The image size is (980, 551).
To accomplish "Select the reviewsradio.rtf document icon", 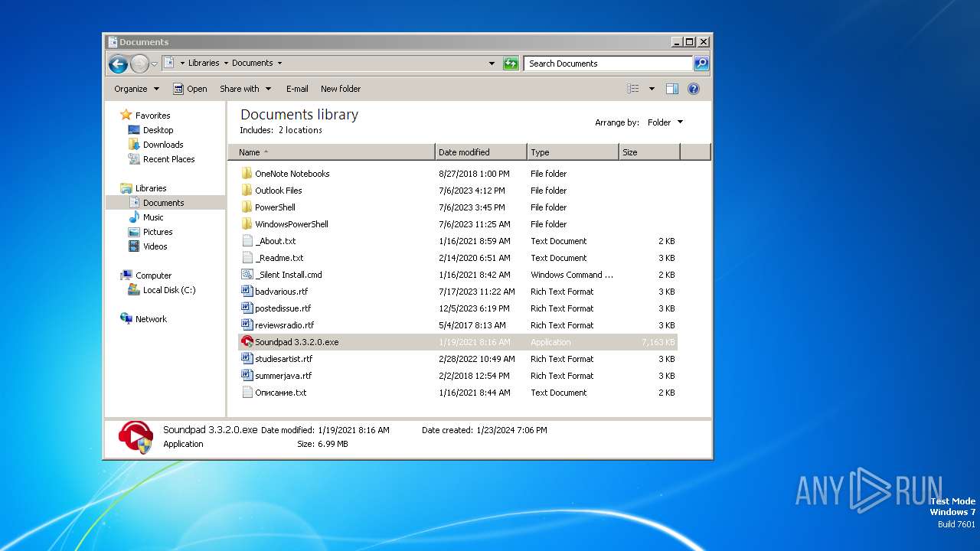I will click(247, 325).
